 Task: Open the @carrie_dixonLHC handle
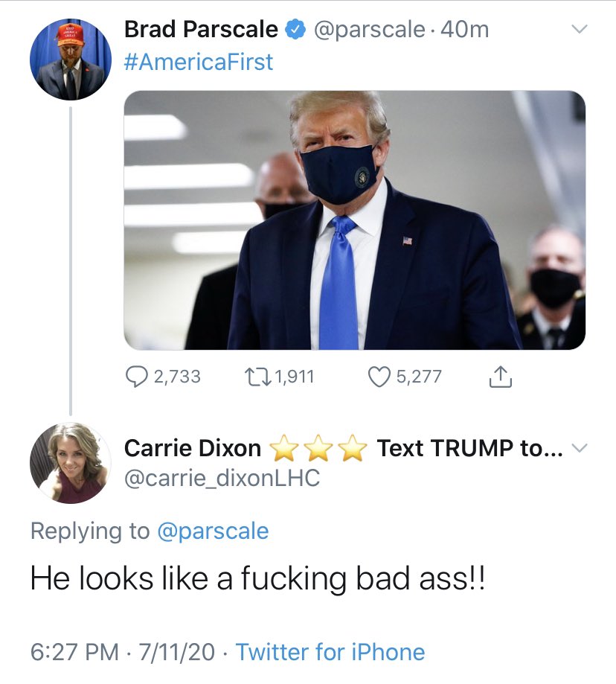coord(222,478)
